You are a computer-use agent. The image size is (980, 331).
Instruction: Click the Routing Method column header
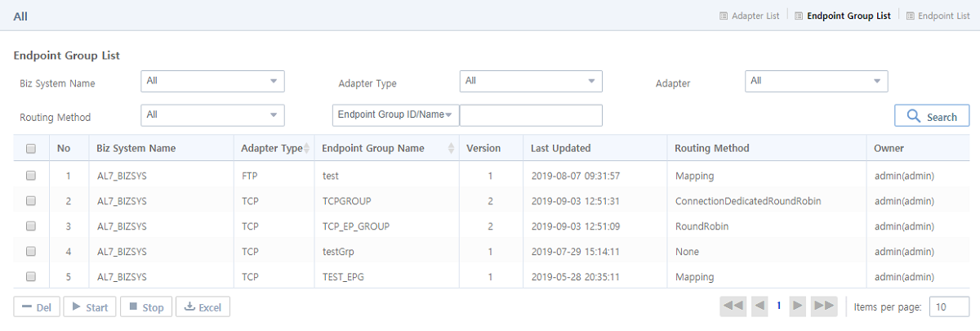point(712,149)
